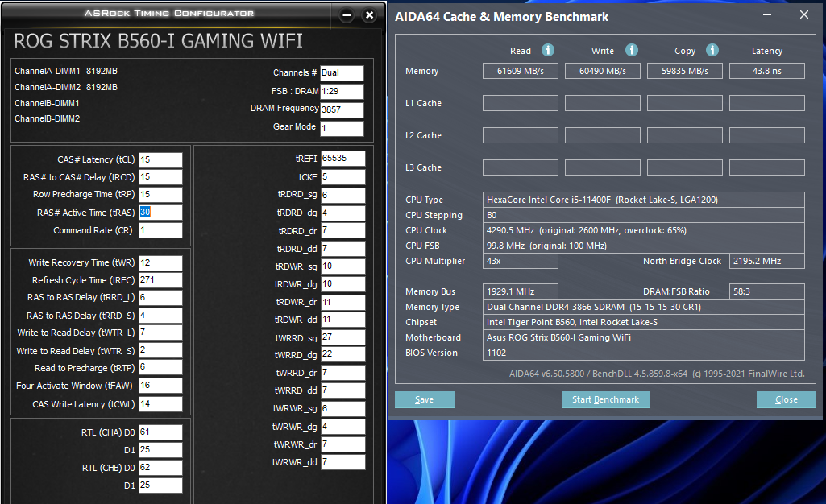Click the Write info icon in AIDA64
826x504 pixels.
[632, 50]
